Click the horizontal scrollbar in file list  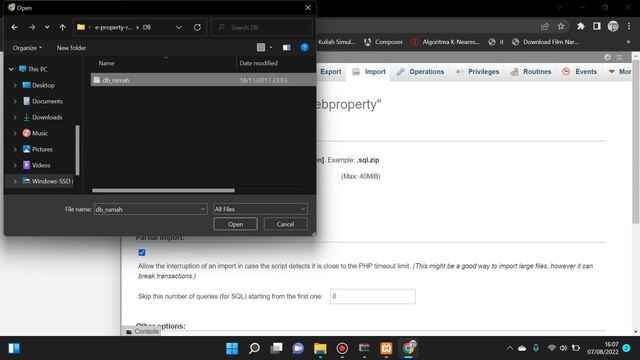pyautogui.click(x=163, y=190)
